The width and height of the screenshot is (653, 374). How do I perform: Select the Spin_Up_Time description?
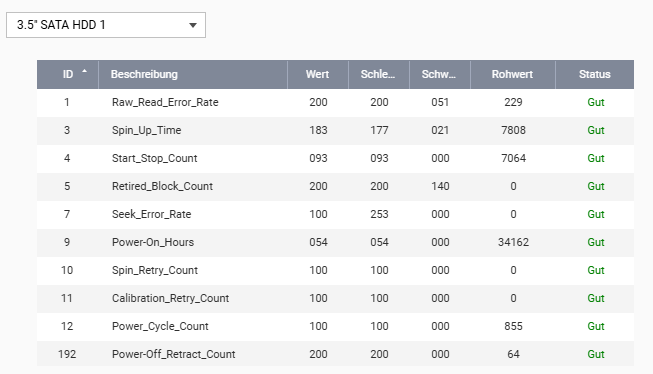(x=146, y=130)
